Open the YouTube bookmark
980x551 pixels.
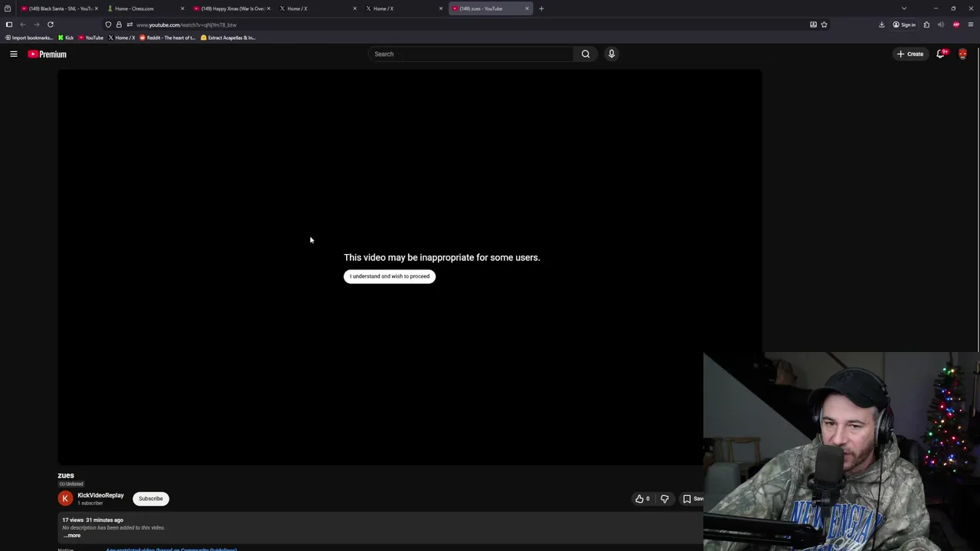click(x=91, y=37)
